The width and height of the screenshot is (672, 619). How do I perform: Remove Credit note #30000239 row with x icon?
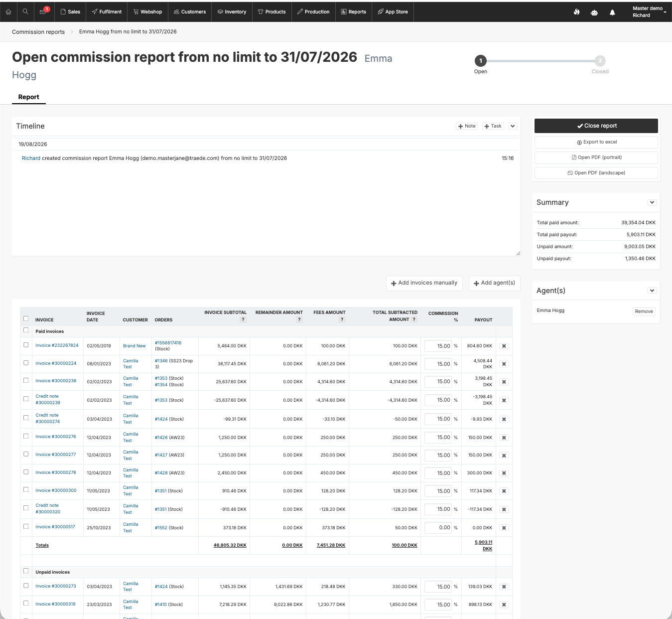click(x=504, y=400)
